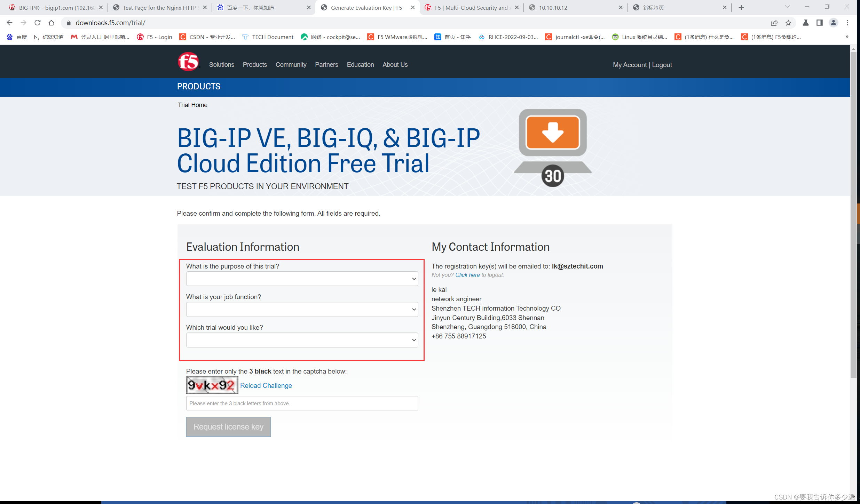View site information lock icon
The height and width of the screenshot is (504, 860).
tap(69, 23)
